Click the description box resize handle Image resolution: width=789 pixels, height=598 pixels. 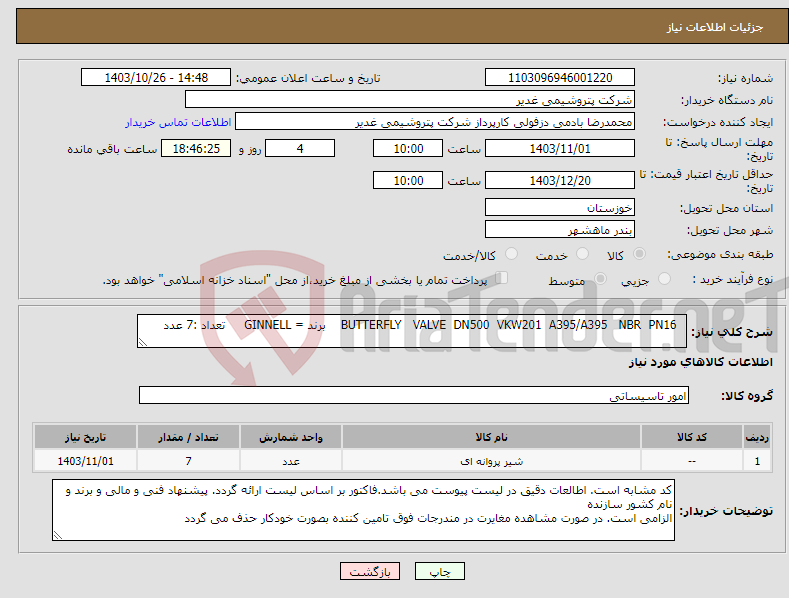pyautogui.click(x=143, y=342)
